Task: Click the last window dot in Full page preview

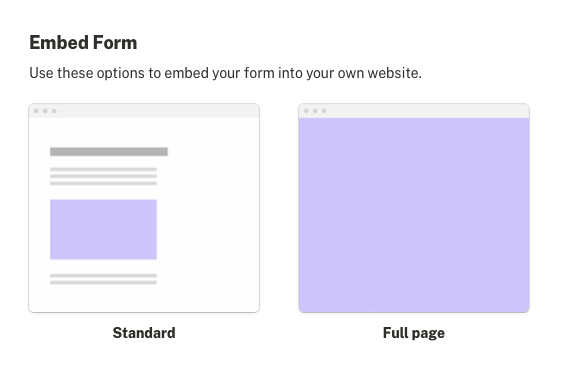Action: point(324,111)
